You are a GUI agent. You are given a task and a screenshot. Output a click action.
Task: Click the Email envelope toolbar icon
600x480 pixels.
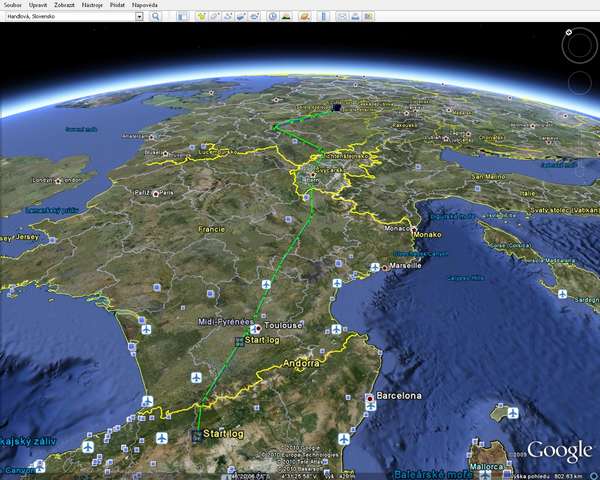342,16
